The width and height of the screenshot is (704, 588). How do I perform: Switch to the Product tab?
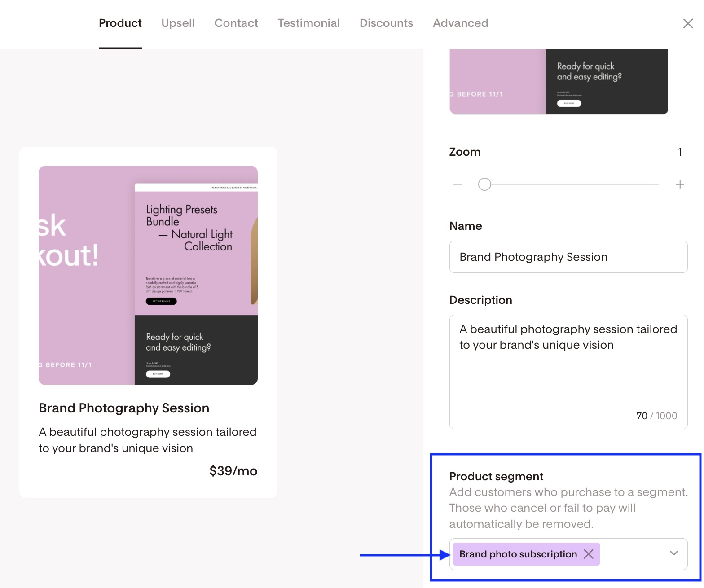120,23
